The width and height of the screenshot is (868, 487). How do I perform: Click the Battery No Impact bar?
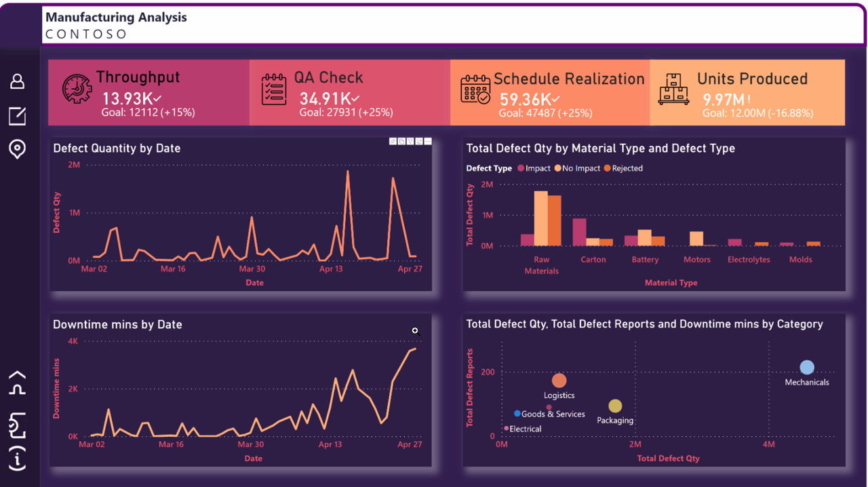coord(644,238)
